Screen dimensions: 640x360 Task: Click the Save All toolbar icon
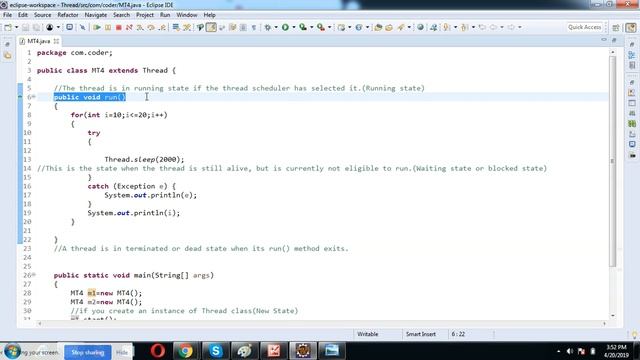pos(36,27)
